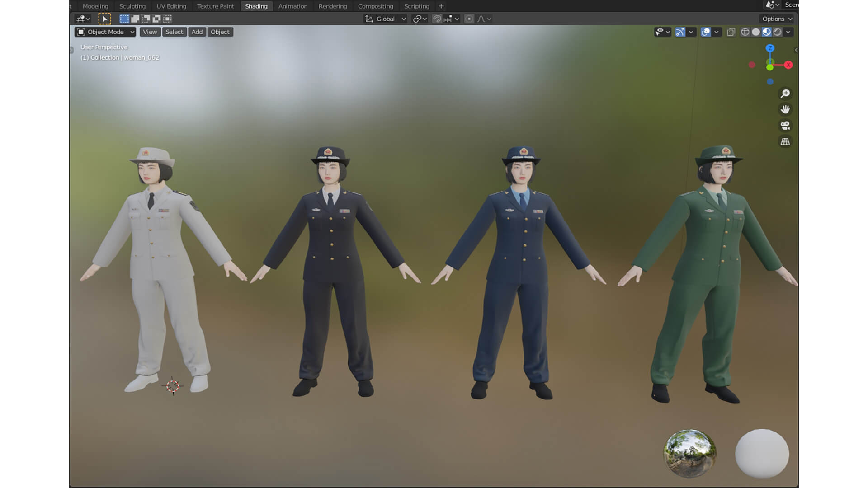
Task: Select wireframe viewport shading mode
Action: pos(745,32)
